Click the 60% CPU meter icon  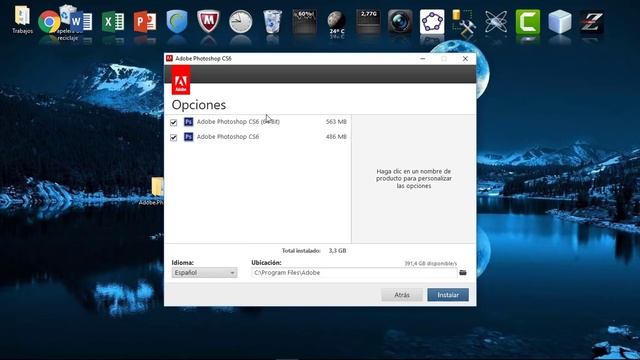[x=304, y=22]
